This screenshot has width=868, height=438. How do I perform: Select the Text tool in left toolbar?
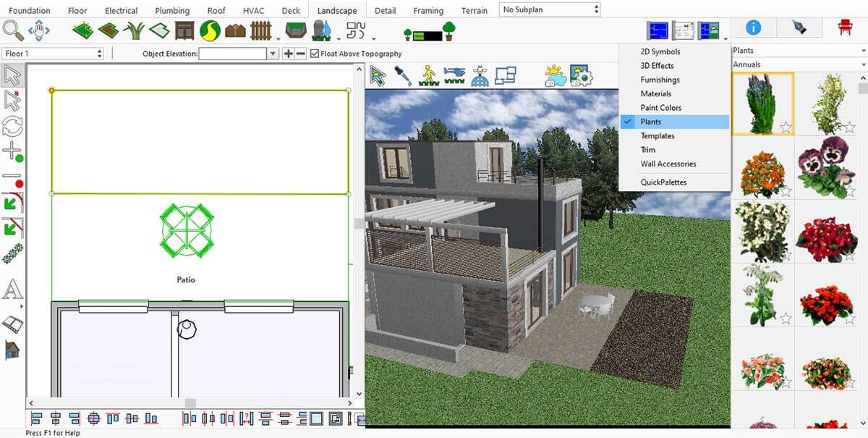click(x=12, y=290)
